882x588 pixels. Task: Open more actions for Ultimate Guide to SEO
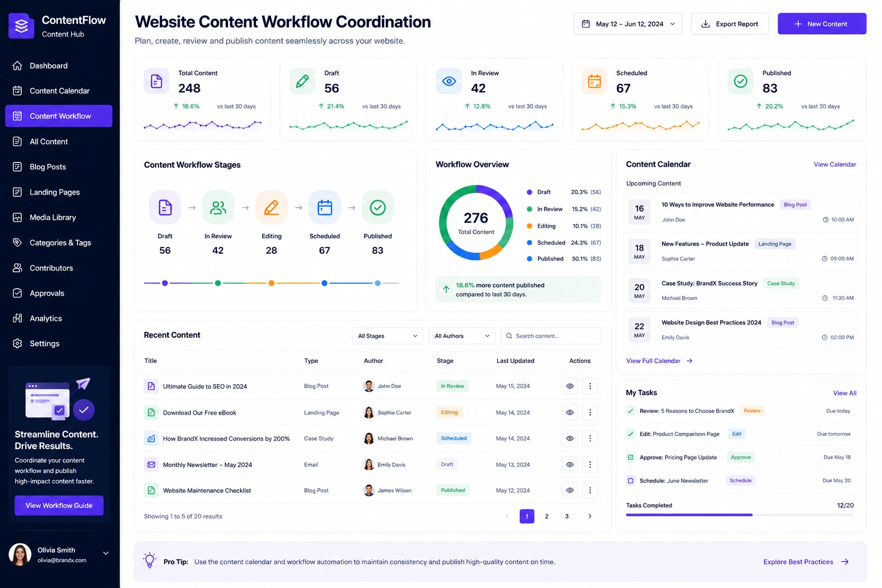[x=590, y=386]
